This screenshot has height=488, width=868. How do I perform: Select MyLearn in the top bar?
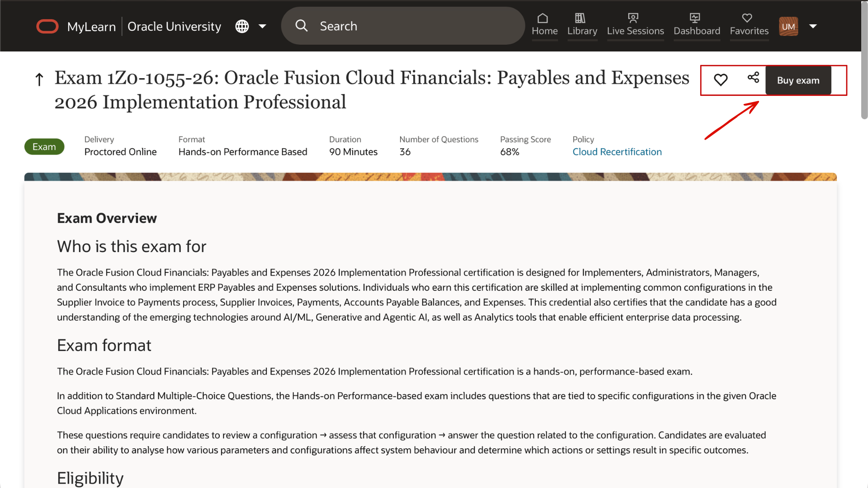tap(92, 26)
